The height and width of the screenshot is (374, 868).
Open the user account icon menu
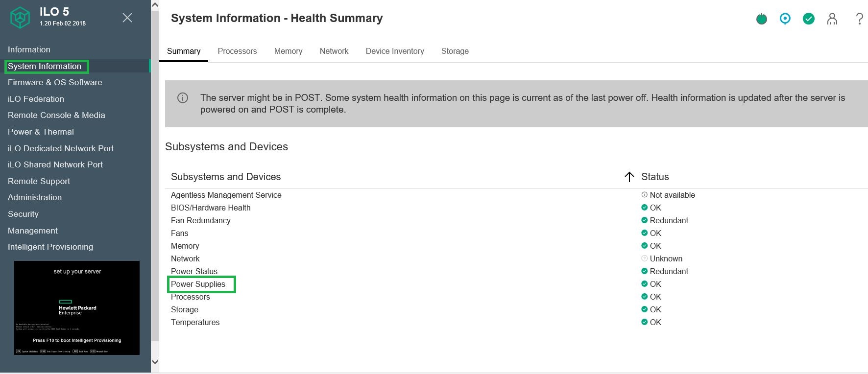[832, 19]
